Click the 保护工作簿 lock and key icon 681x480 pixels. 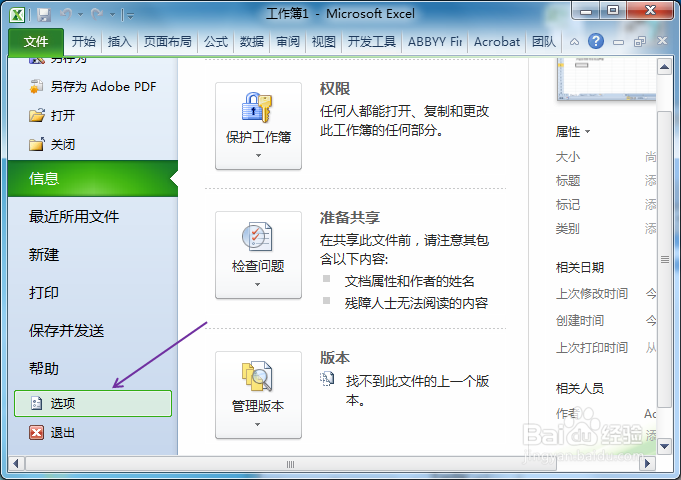coord(257,107)
